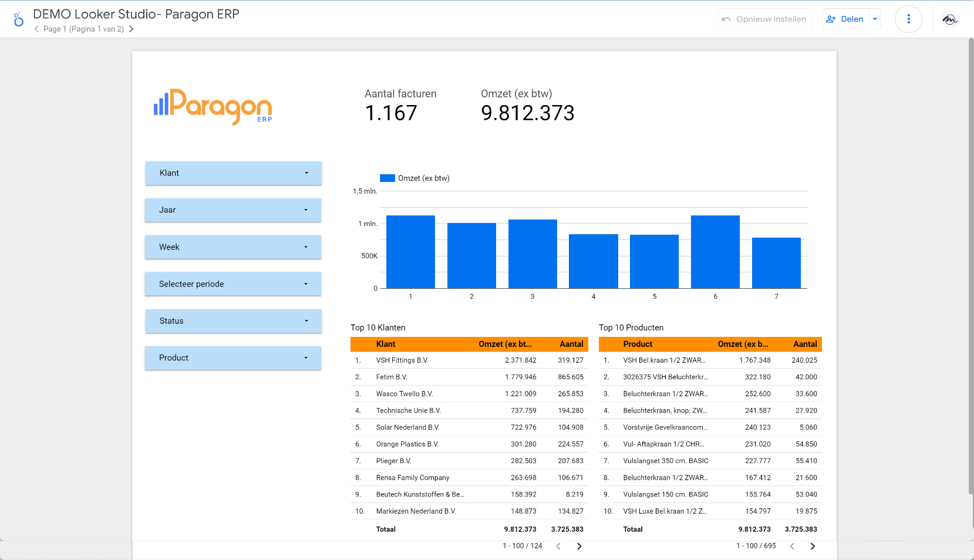Click the vertical page scrollbar
The height and width of the screenshot is (560, 974).
tap(970, 267)
